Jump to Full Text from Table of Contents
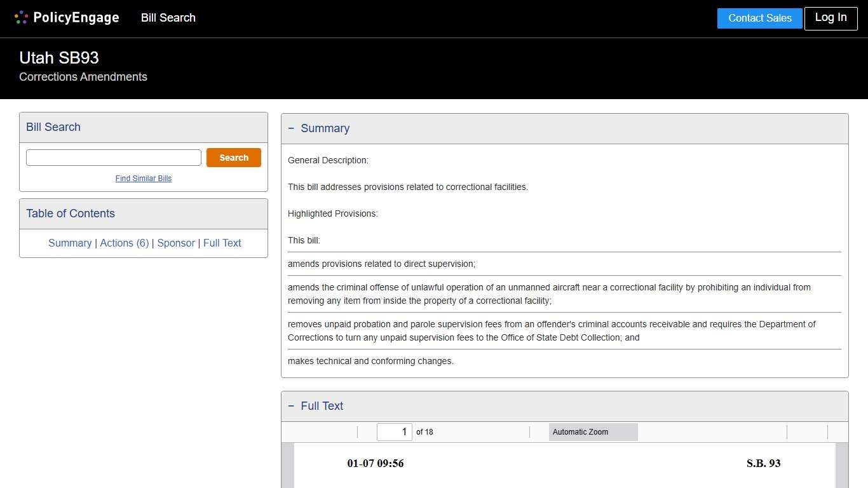The height and width of the screenshot is (488, 868). (x=222, y=243)
